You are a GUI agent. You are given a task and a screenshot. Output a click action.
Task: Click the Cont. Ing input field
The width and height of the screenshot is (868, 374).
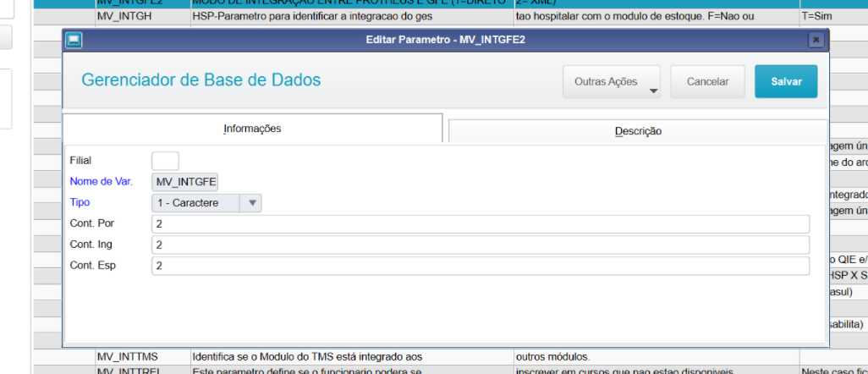[x=481, y=245]
